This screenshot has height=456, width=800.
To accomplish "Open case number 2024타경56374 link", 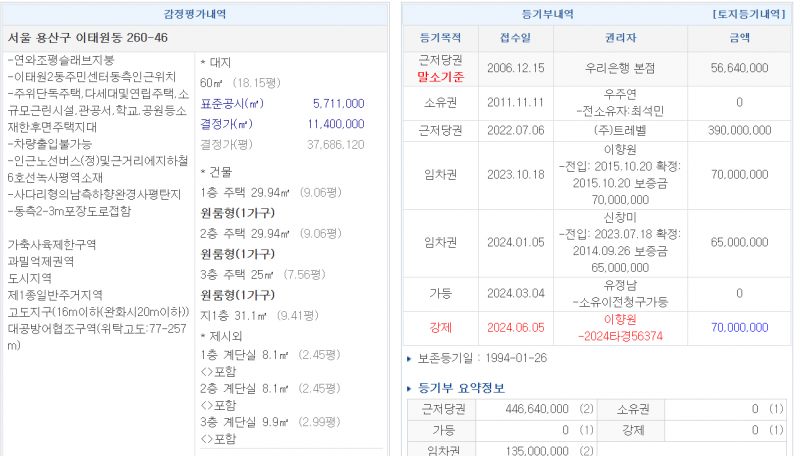I will [620, 337].
